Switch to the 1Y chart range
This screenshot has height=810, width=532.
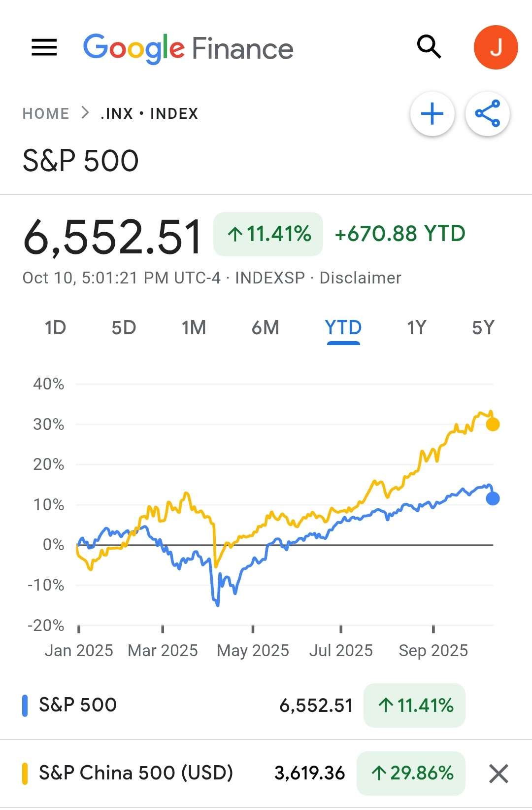click(x=417, y=328)
